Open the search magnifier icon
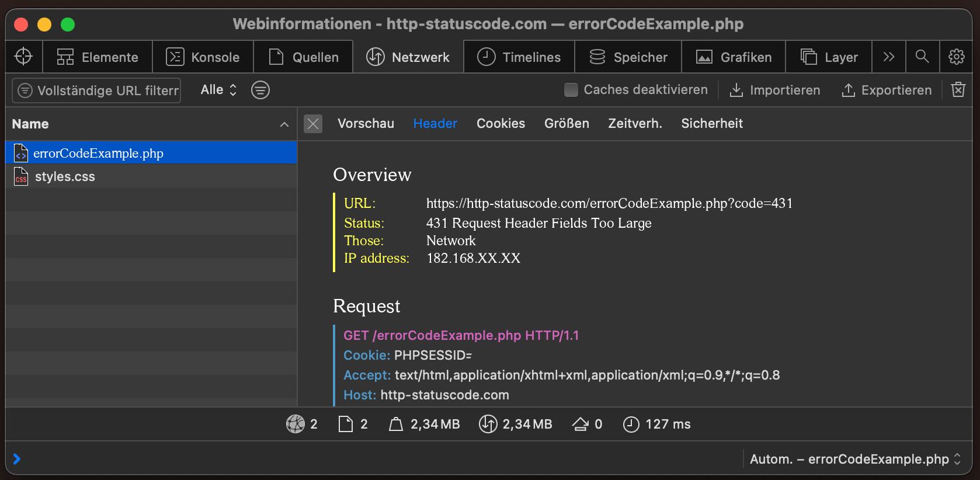 [x=922, y=57]
